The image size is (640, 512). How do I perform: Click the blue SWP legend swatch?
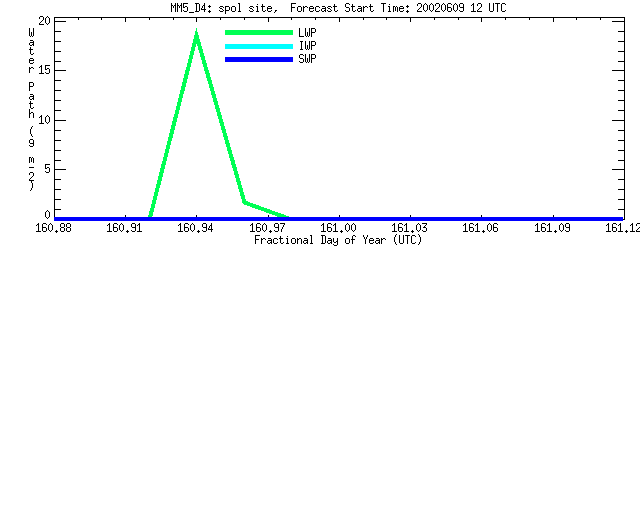click(259, 60)
